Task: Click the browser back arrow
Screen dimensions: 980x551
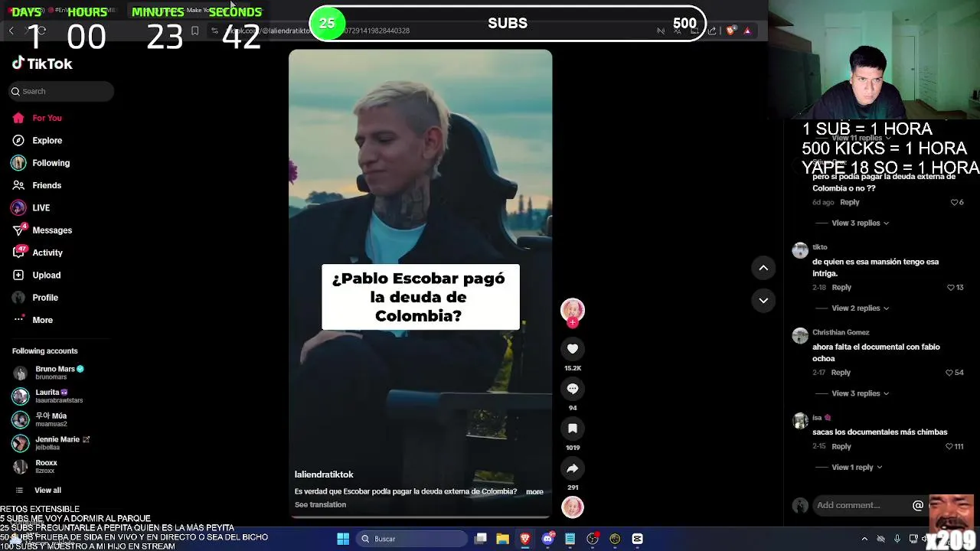Action: (x=11, y=31)
